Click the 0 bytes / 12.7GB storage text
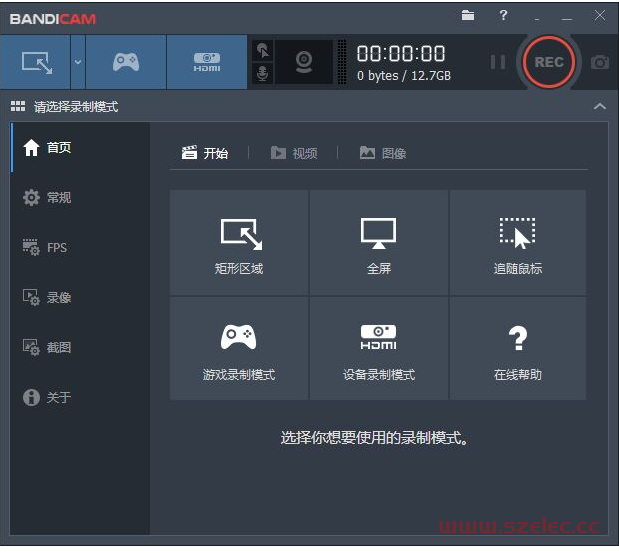 point(403,75)
